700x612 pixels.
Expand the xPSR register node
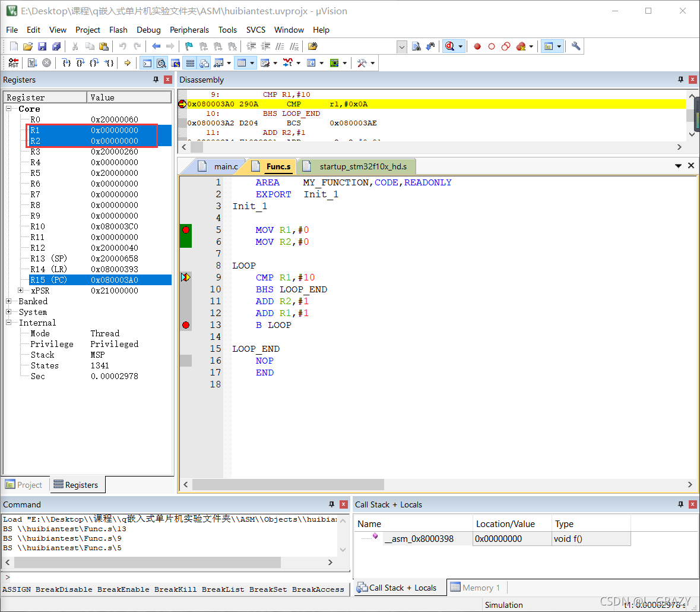tap(20, 291)
